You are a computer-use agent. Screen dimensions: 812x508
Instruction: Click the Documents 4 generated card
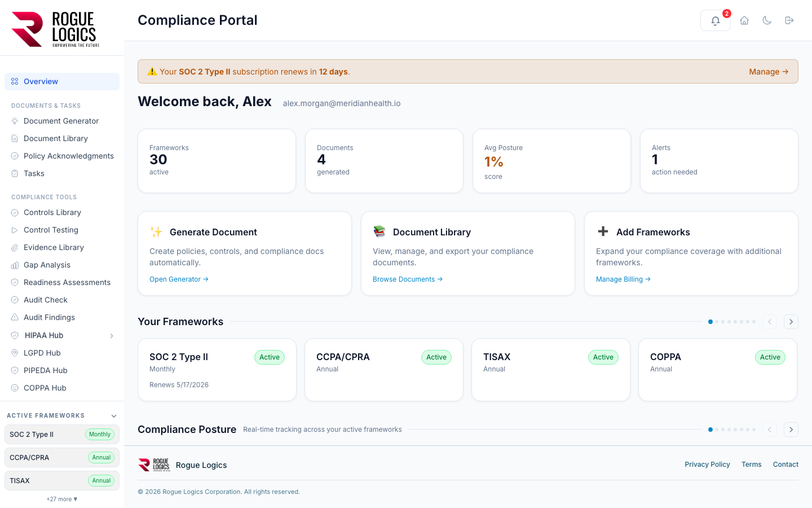tap(384, 161)
